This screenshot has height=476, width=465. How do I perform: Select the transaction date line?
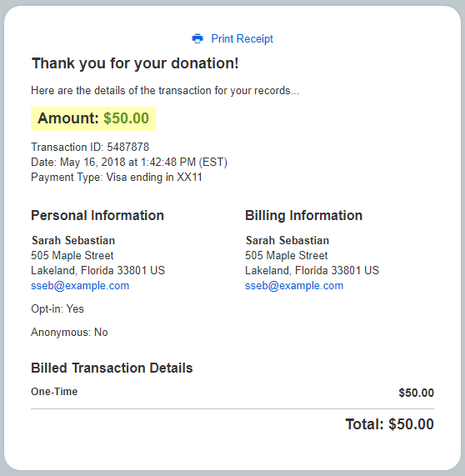tap(129, 162)
